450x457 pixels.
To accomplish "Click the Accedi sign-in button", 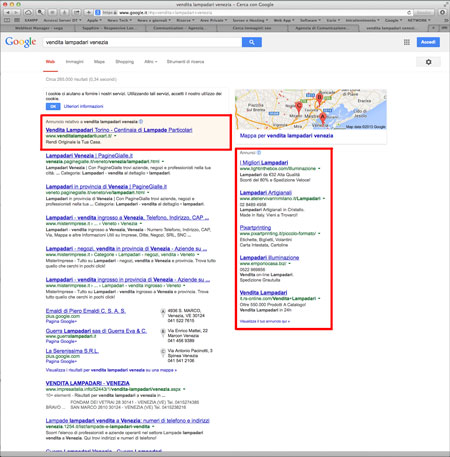I will 428,42.
